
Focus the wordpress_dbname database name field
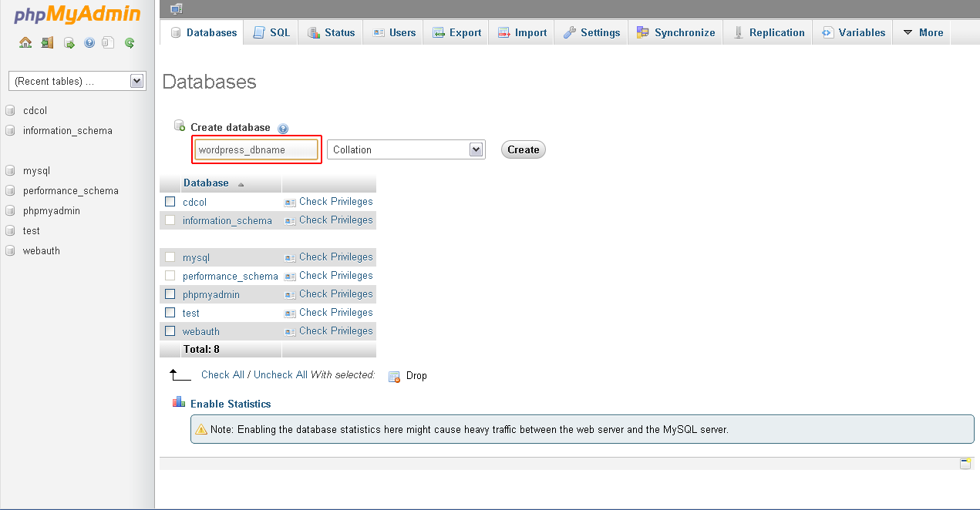click(255, 149)
